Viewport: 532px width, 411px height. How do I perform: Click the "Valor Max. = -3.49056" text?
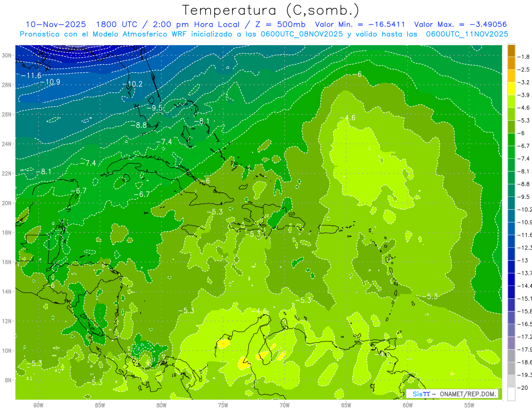460,24
